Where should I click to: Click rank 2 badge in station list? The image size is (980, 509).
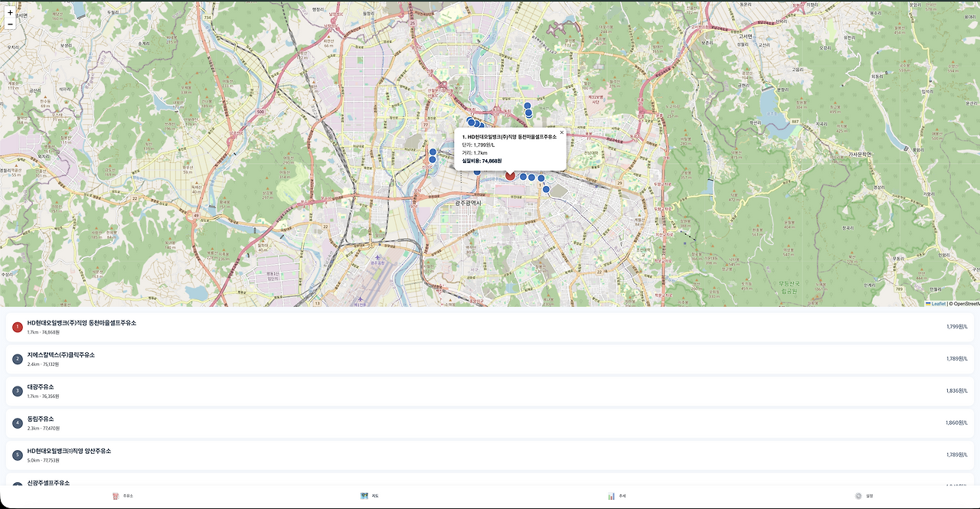[x=18, y=359]
